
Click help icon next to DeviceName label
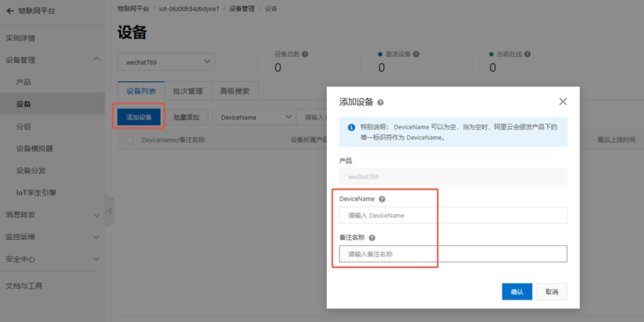point(382,199)
